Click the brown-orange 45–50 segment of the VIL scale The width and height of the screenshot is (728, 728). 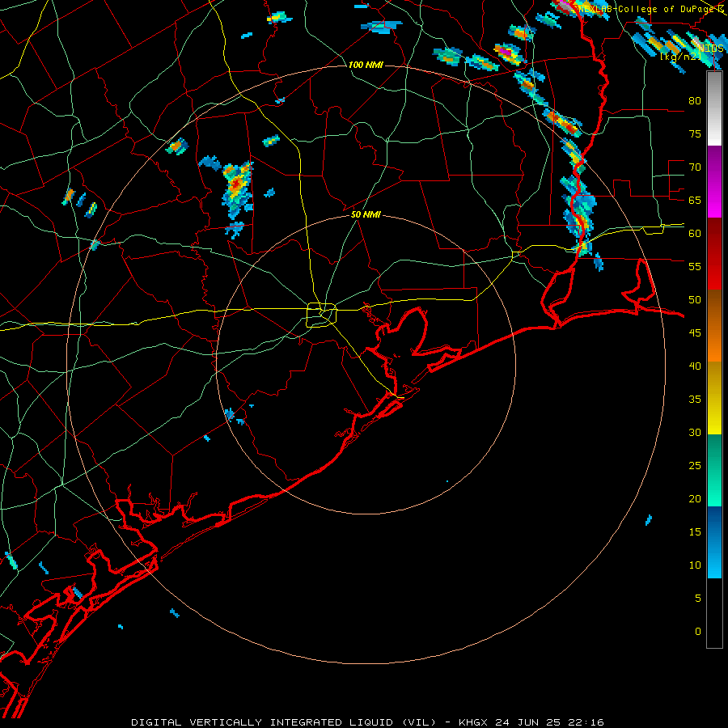pyautogui.click(x=714, y=325)
